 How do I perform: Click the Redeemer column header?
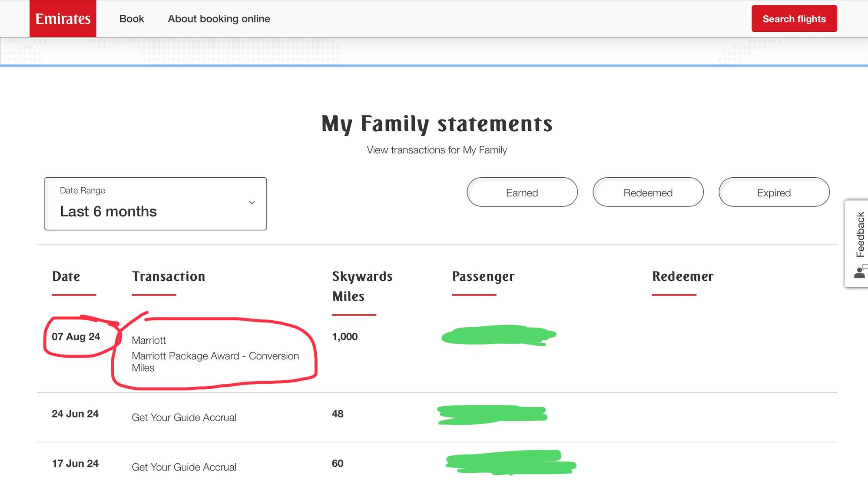(x=682, y=276)
